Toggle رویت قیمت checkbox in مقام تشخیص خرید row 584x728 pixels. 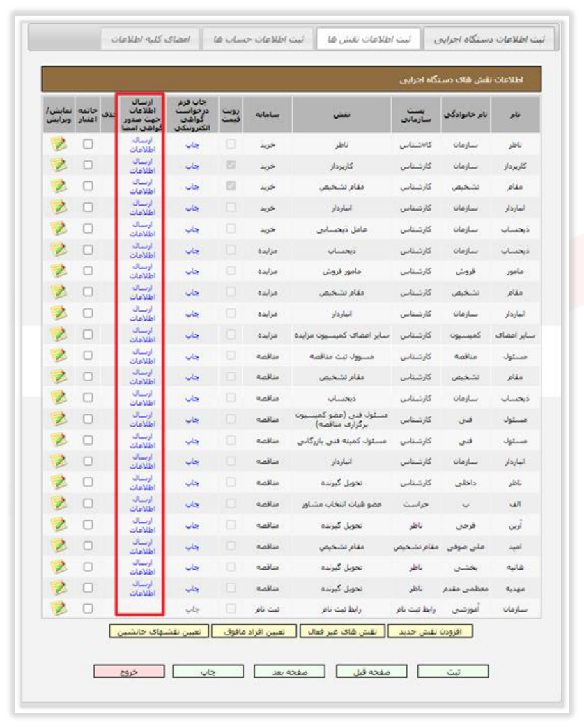[231, 186]
